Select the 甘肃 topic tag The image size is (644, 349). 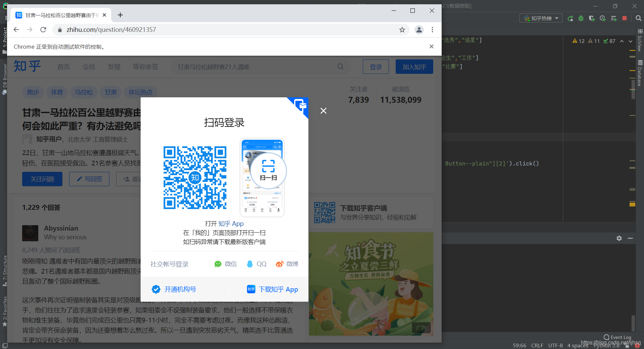pos(111,92)
